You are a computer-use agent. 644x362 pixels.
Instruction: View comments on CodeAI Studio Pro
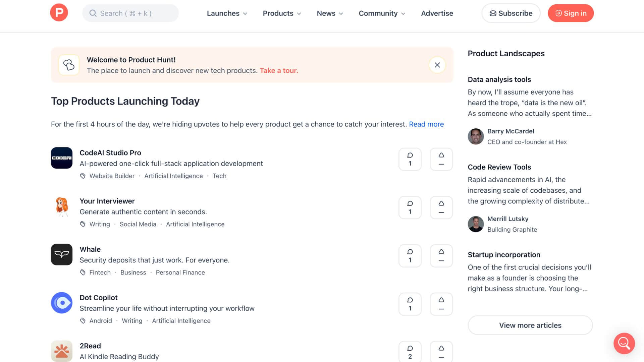(x=410, y=159)
